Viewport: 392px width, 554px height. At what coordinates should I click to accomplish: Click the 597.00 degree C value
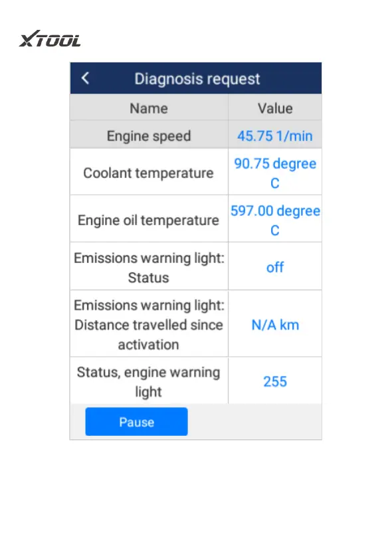pos(275,220)
